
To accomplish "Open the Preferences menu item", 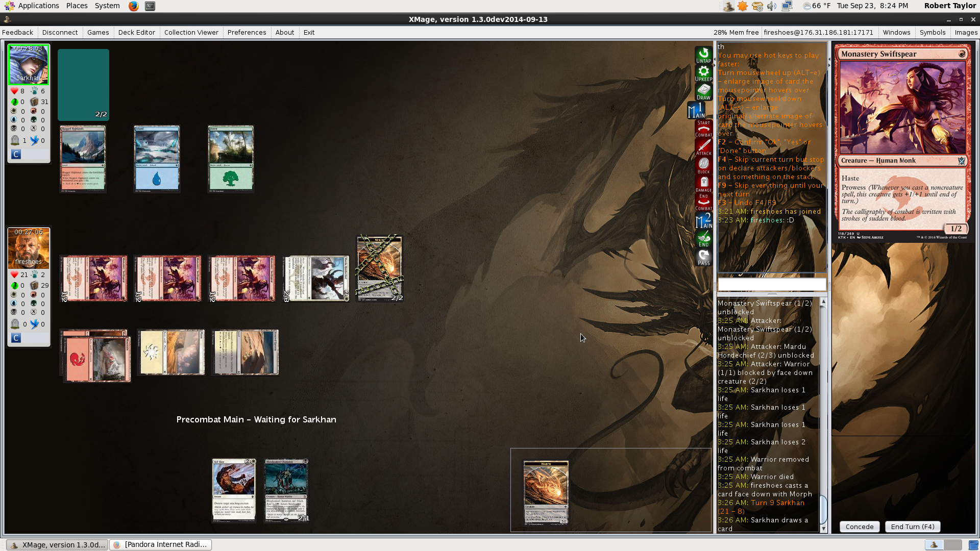I will [247, 32].
